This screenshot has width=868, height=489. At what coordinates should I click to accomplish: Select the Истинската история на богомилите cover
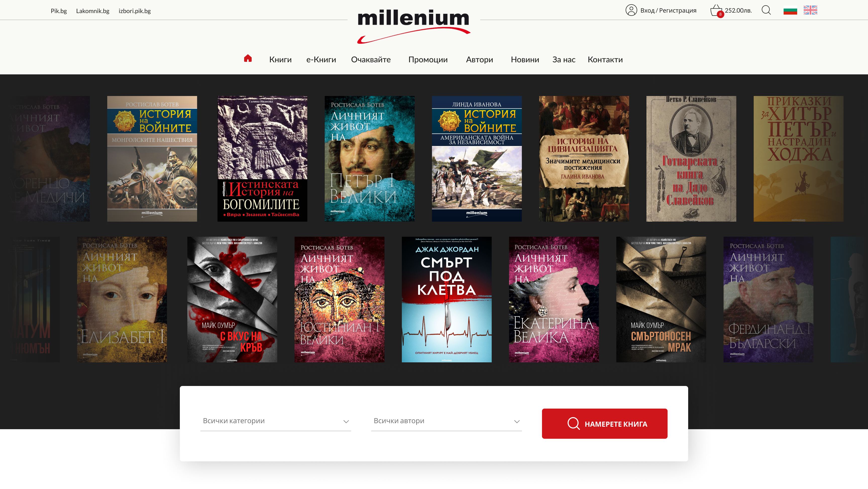point(262,159)
